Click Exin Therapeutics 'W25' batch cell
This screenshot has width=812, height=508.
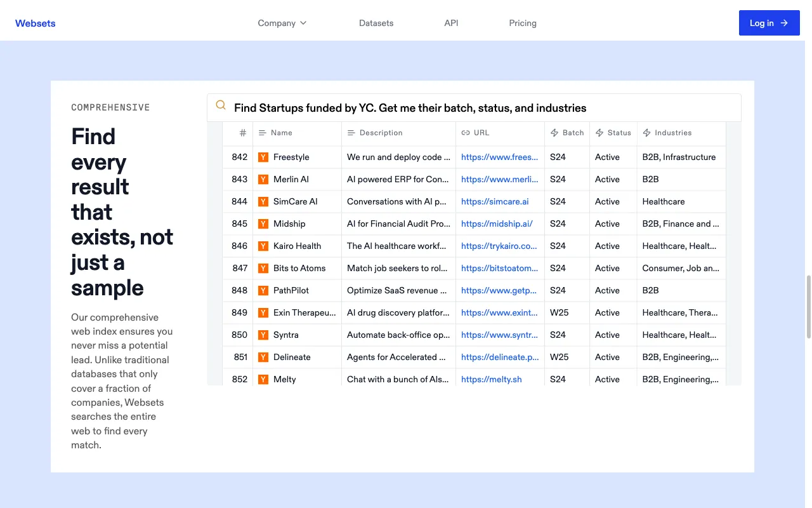pos(567,312)
